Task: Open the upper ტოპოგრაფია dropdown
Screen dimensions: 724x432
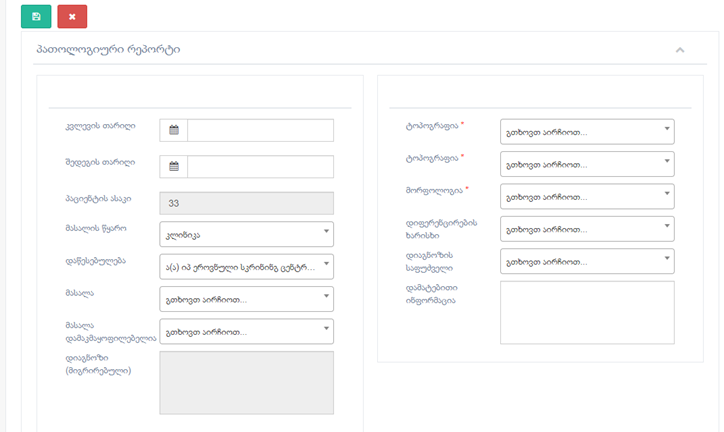Action: 587,132
